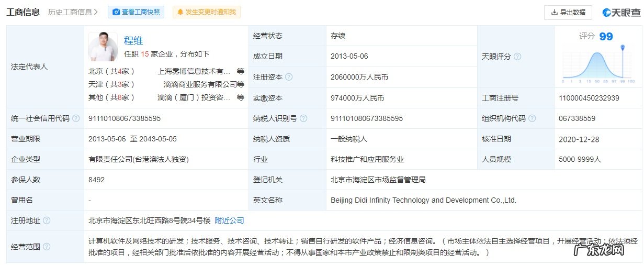Click 发生变更时通知我 button
Viewport: 644px width, 265px height.
206,12
